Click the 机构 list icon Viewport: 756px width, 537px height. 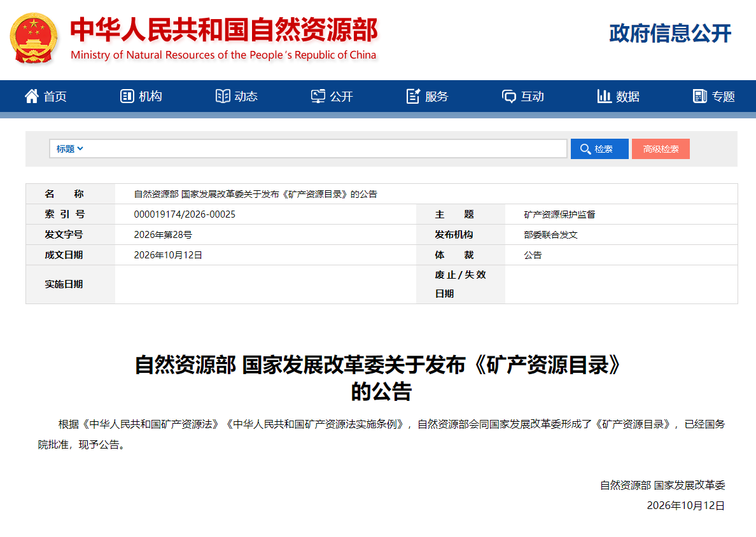pos(127,97)
